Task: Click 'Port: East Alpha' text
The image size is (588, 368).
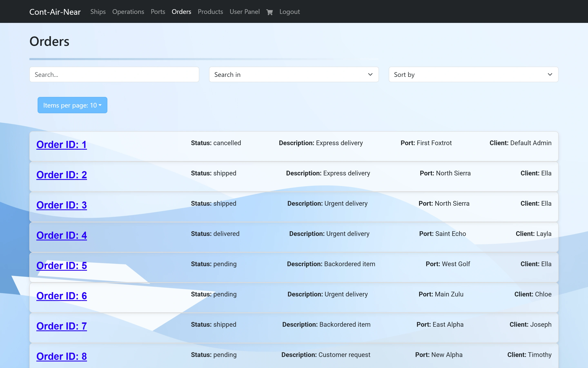Action: (440, 324)
